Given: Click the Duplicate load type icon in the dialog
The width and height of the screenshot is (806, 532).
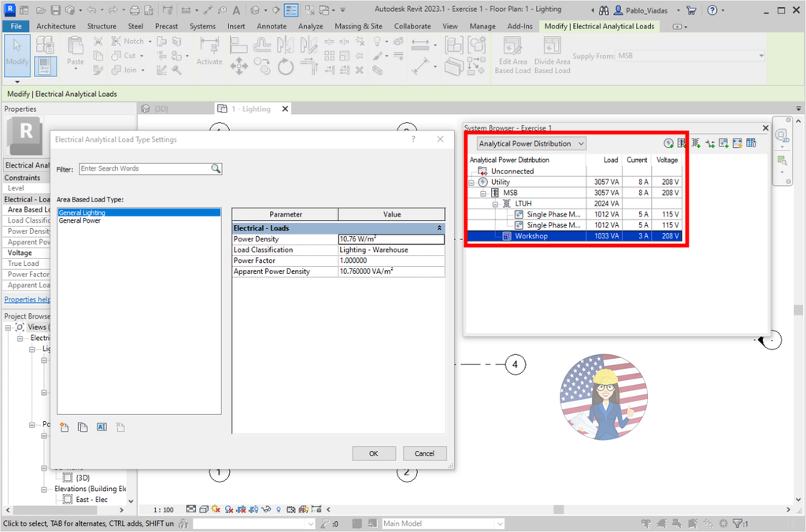Looking at the screenshot, I should pos(83,427).
